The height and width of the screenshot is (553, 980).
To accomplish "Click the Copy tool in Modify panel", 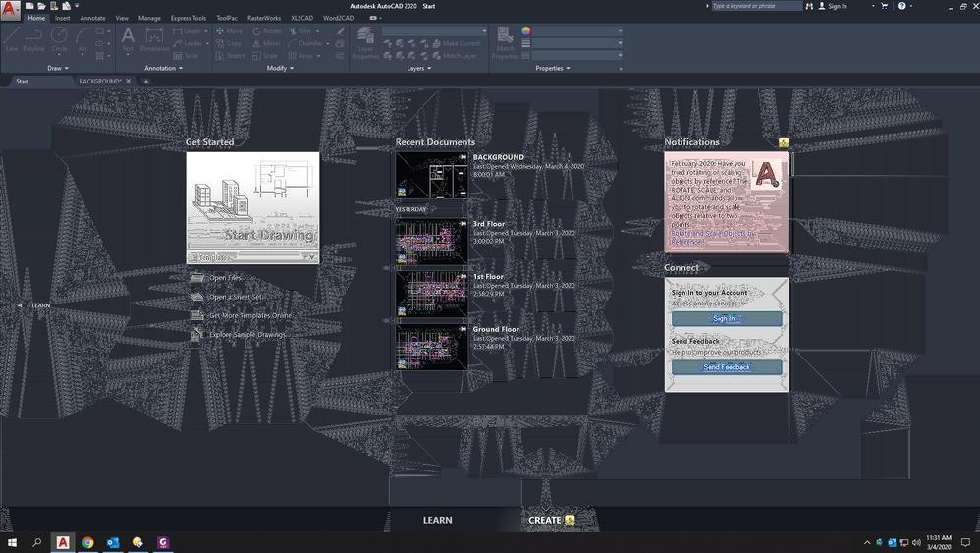I will [x=228, y=44].
